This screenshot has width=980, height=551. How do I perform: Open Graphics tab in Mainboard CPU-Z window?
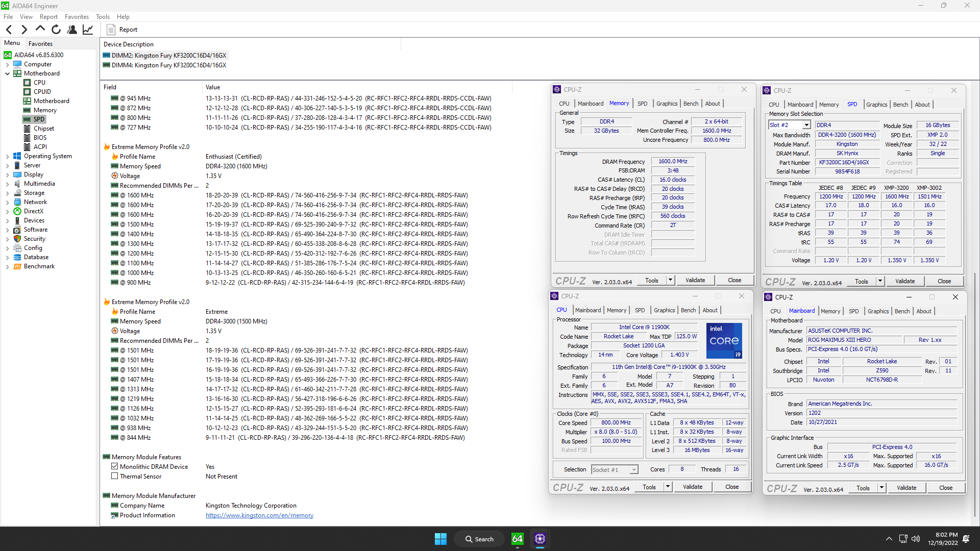point(878,311)
